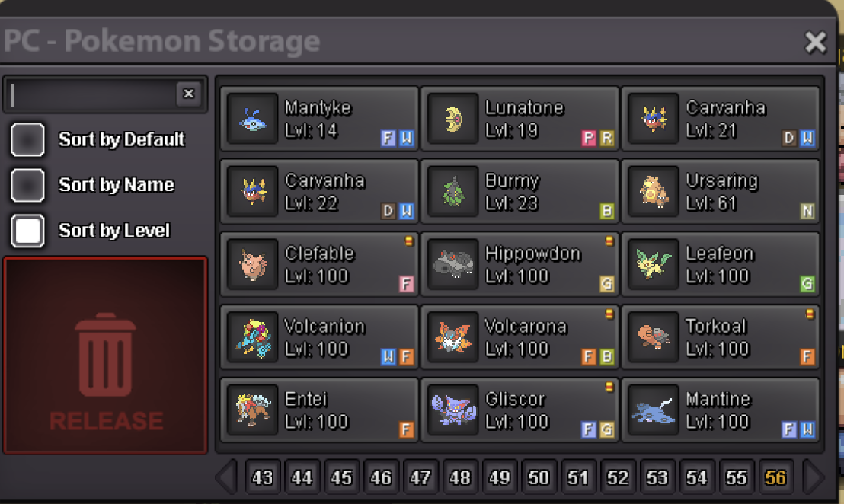
Task: Click the Leafeon sprite icon
Action: pos(654,264)
